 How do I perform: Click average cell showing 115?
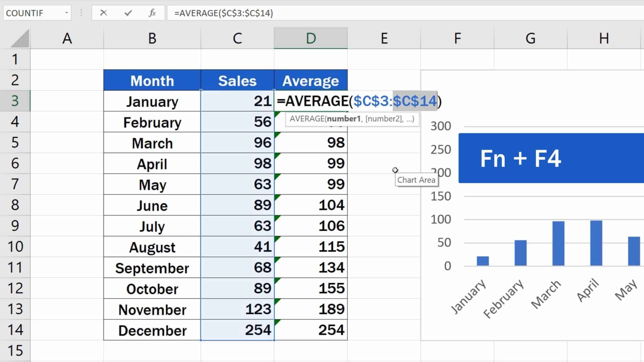coord(311,247)
